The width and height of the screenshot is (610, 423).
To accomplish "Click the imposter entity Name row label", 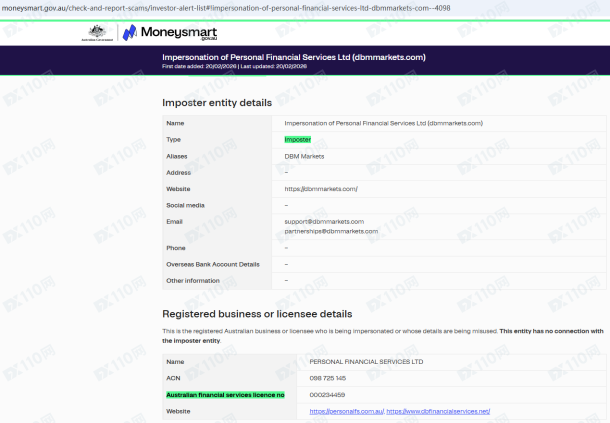I will [x=175, y=123].
